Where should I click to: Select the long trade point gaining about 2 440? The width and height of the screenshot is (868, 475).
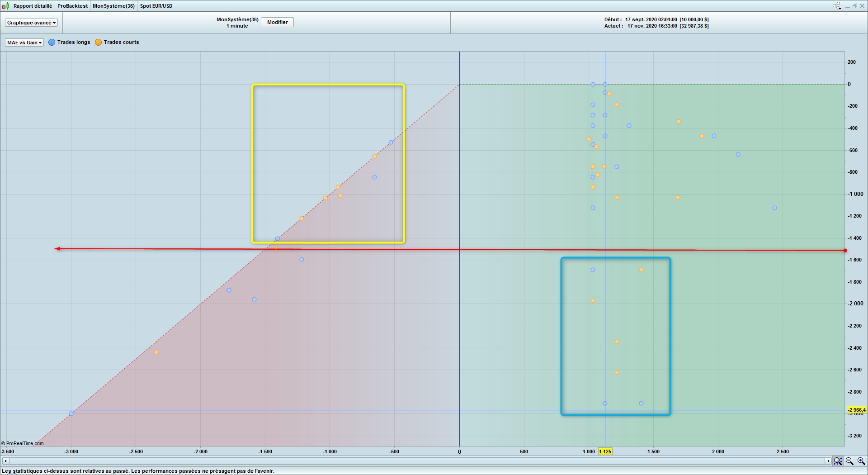coord(774,208)
